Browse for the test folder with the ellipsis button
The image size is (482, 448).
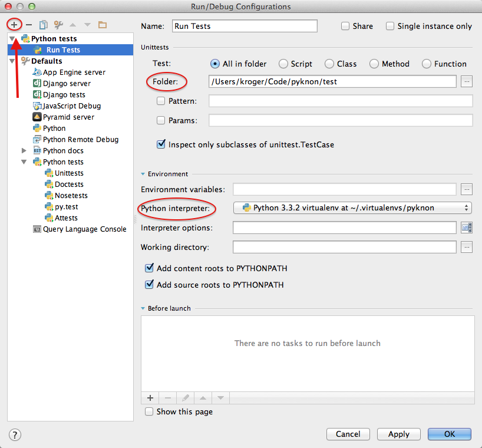tap(466, 81)
